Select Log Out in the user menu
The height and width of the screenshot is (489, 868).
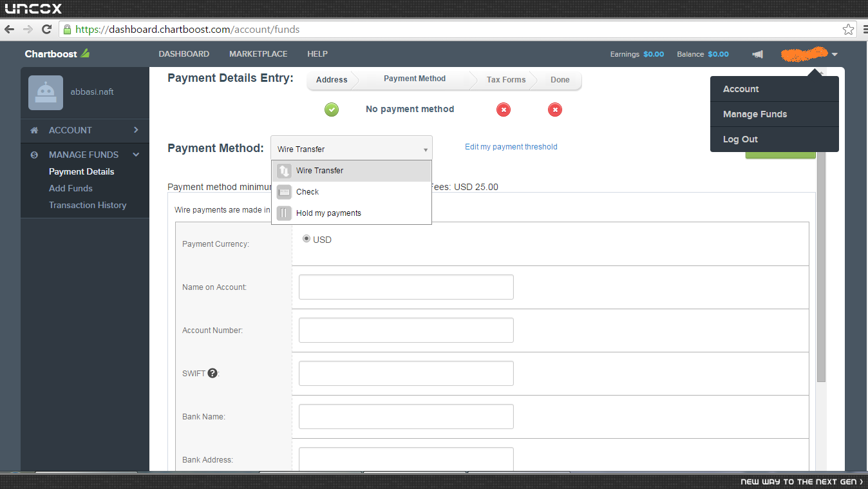click(x=775, y=139)
